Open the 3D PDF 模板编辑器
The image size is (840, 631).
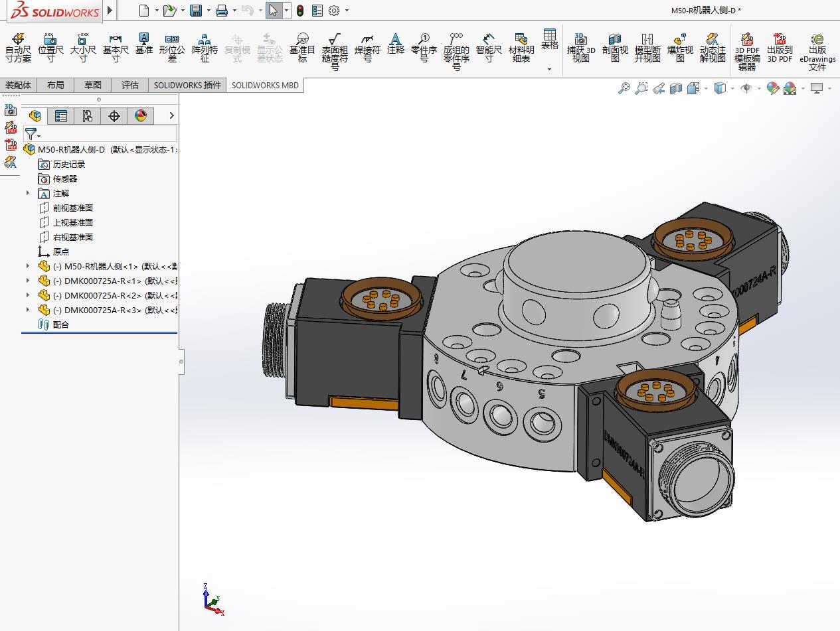[747, 52]
